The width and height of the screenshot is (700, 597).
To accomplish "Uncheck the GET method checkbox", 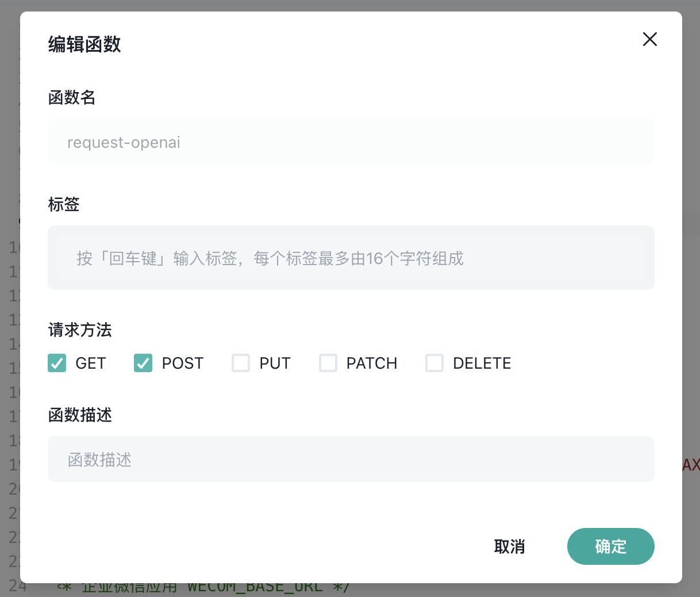I will point(56,363).
